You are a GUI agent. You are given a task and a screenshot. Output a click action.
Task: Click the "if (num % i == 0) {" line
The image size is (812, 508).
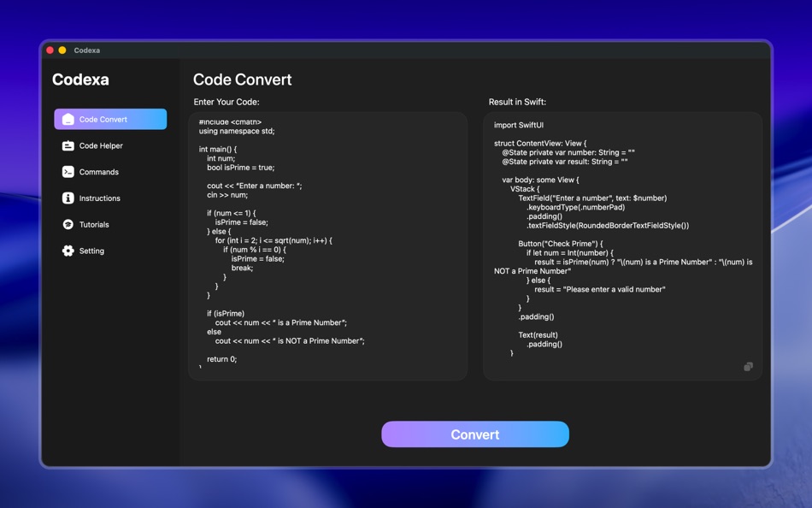pyautogui.click(x=254, y=250)
